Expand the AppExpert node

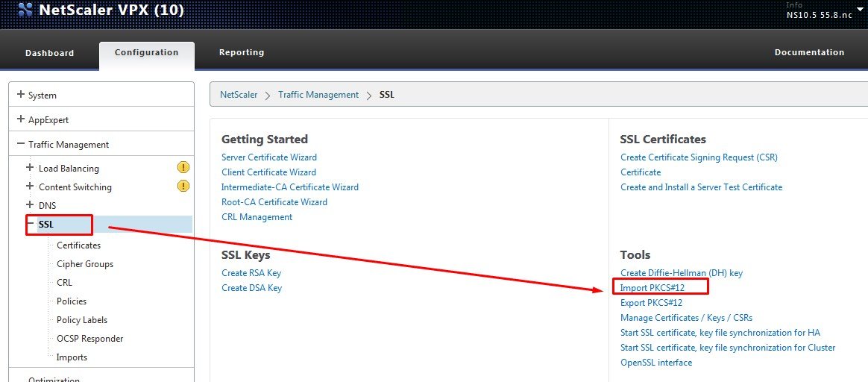21,119
